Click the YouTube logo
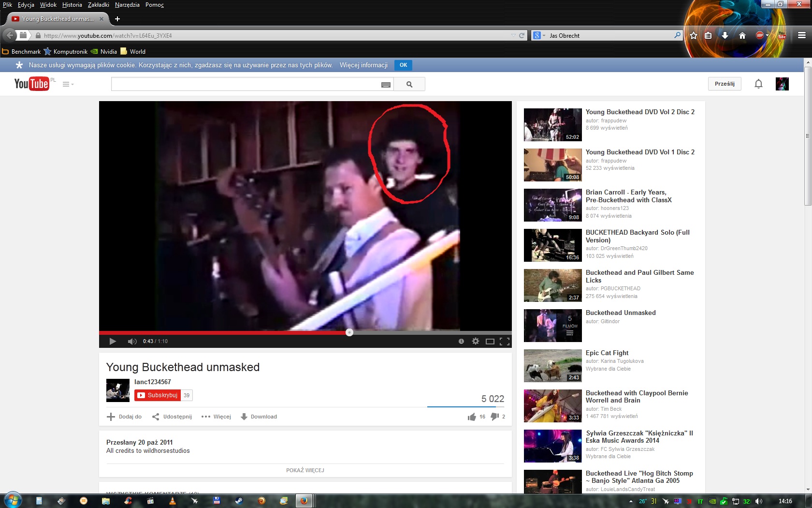The height and width of the screenshot is (508, 812). pos(31,84)
